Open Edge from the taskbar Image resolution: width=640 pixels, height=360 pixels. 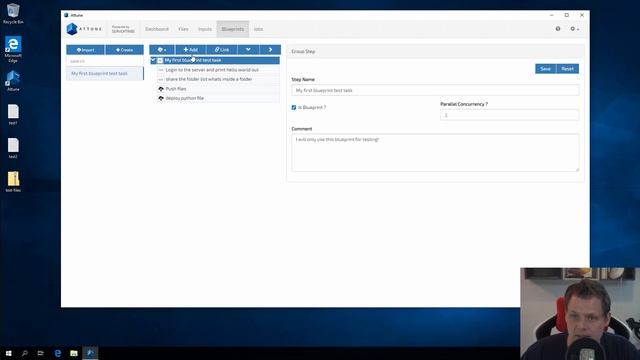click(58, 353)
